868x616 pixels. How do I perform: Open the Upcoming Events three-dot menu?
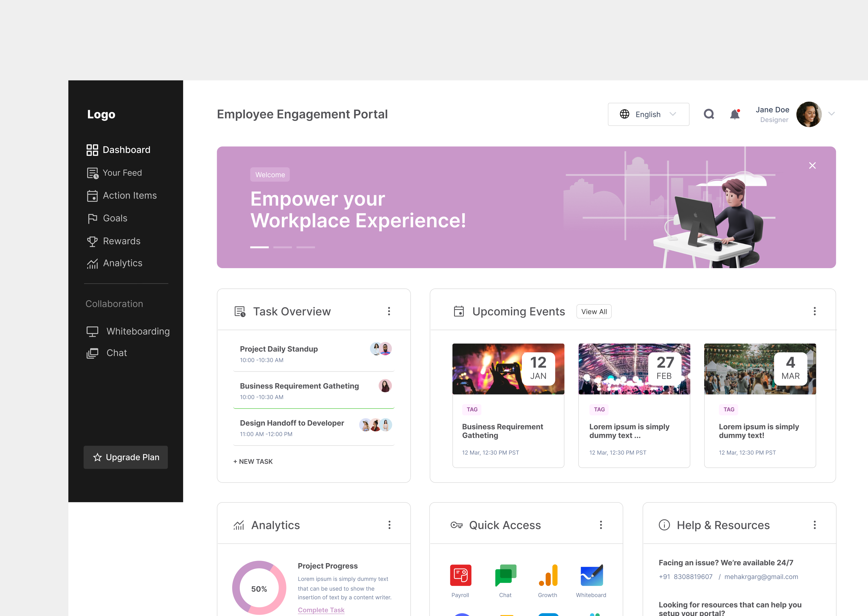point(815,311)
